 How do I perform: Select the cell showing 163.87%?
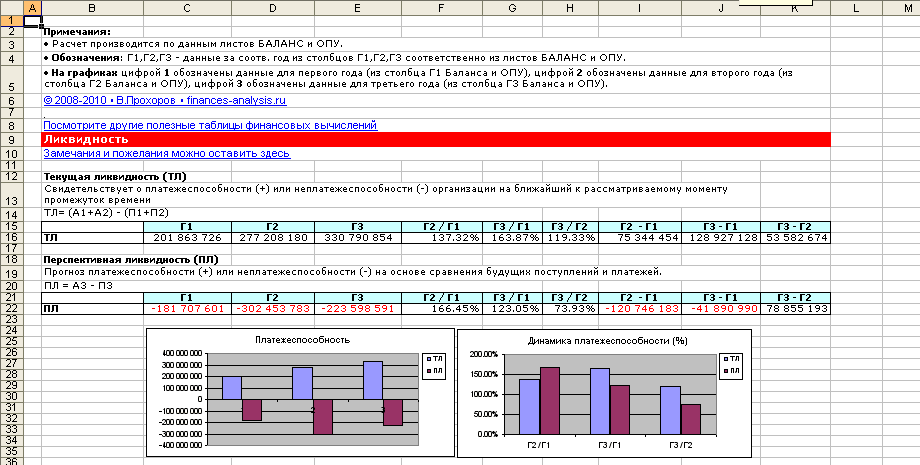tap(513, 237)
